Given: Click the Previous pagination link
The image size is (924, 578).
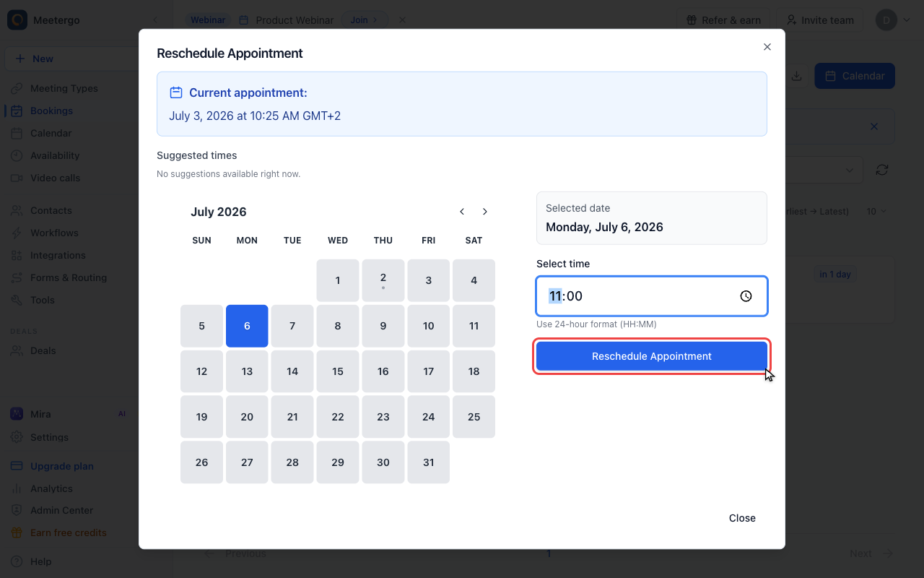Looking at the screenshot, I should click(235, 553).
